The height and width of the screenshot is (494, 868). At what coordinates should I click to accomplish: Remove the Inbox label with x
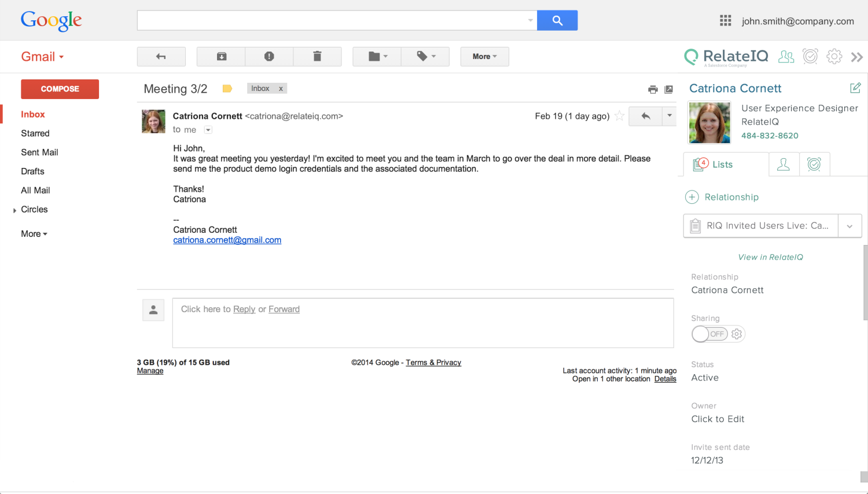tap(281, 89)
